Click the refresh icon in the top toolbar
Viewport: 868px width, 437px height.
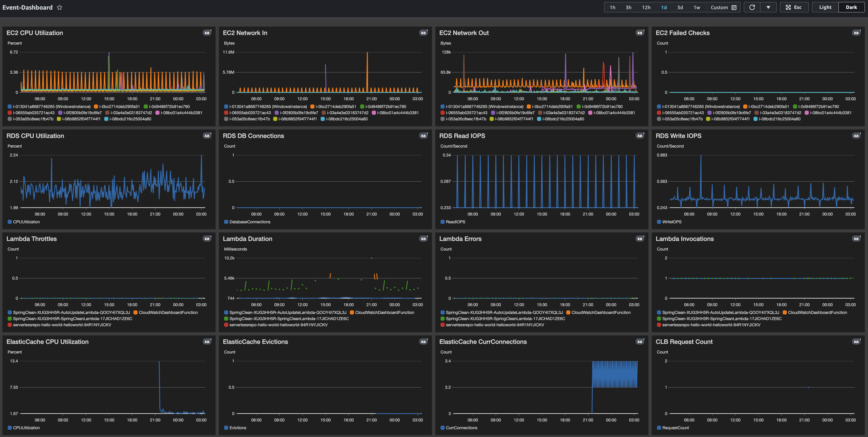752,7
